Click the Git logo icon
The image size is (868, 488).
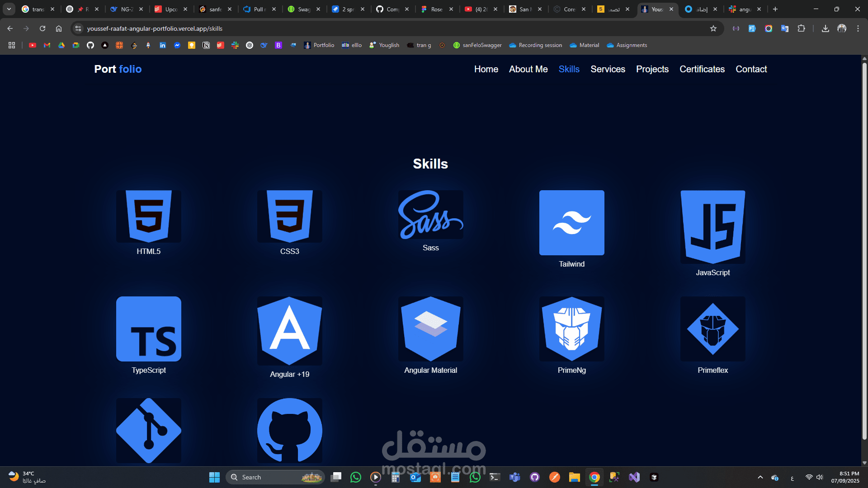tap(149, 431)
